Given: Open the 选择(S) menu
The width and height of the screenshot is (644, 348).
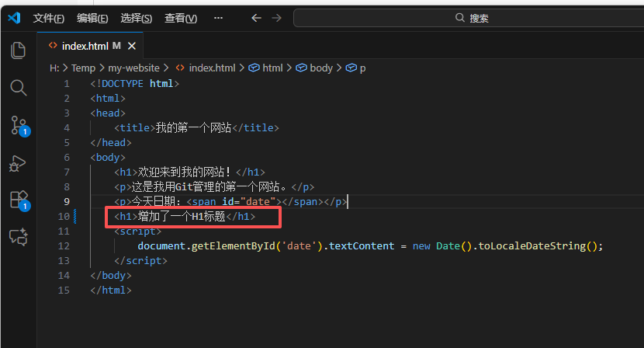Looking at the screenshot, I should coord(137,18).
